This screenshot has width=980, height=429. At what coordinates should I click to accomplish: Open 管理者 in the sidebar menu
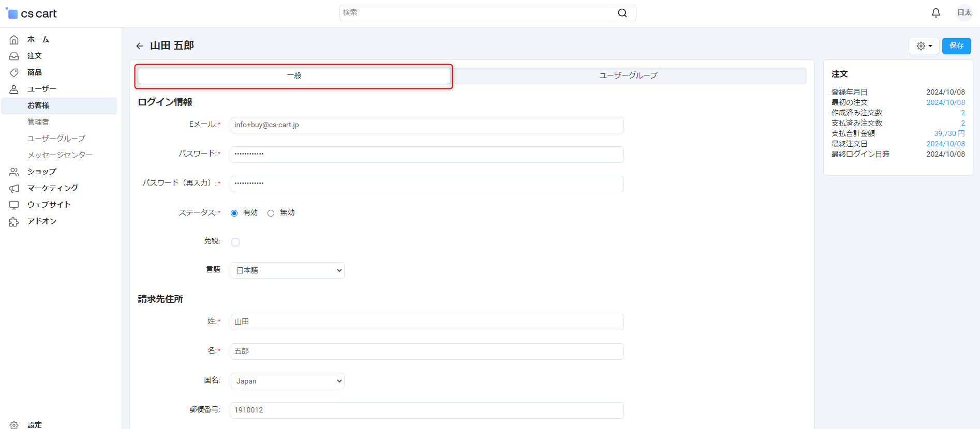click(x=38, y=122)
